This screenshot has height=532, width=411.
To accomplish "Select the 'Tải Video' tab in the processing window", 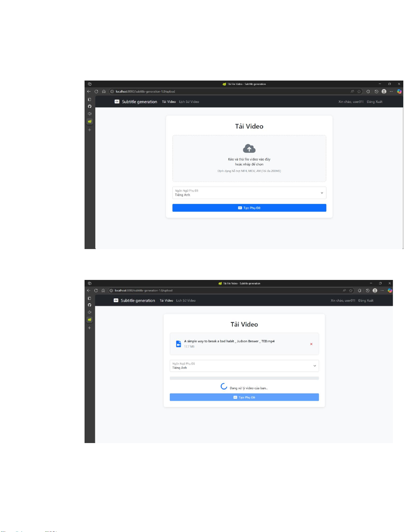I will [166, 301].
